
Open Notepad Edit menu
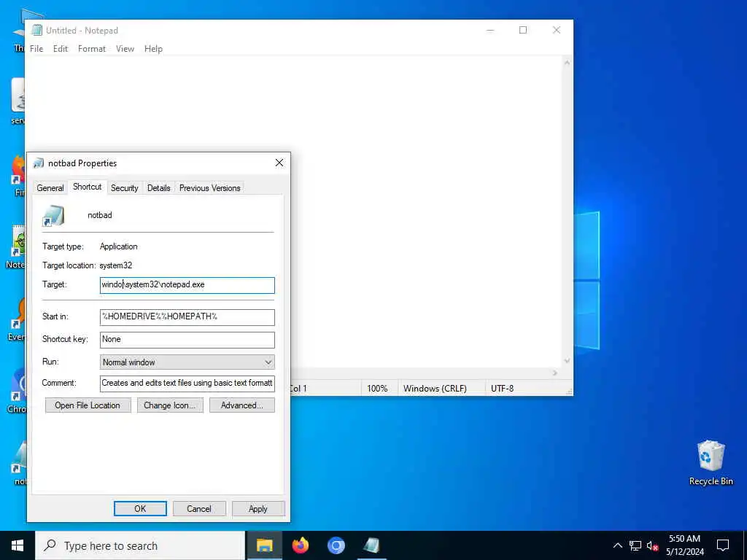(61, 49)
